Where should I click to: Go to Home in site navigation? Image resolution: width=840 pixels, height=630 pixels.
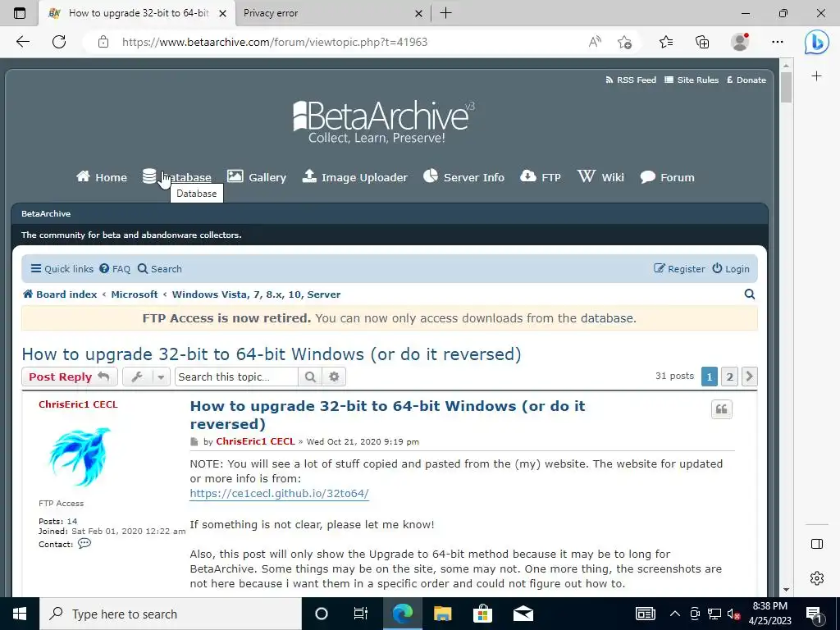pos(102,177)
